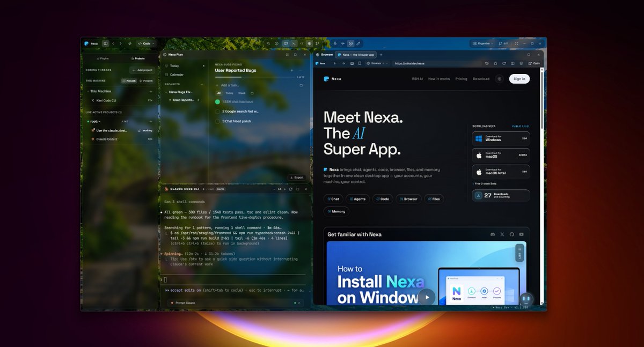This screenshot has width=644, height=347.
Task: Click the plus icon in the root live project row
Action: pyautogui.click(x=151, y=122)
